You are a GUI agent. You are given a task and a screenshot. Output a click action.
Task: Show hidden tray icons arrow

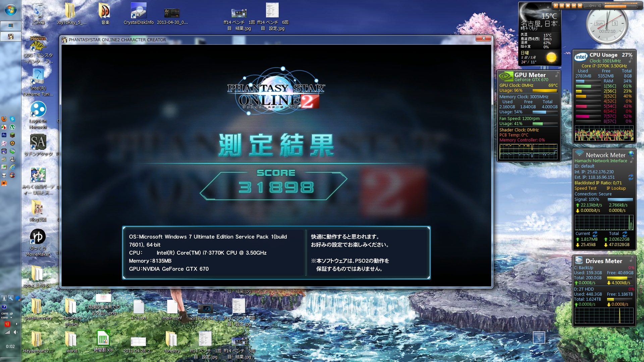16,324
